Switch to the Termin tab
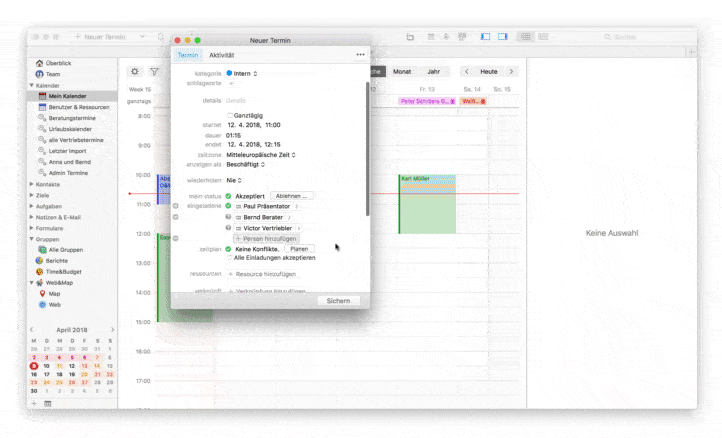The height and width of the screenshot is (438, 722). 188,55
